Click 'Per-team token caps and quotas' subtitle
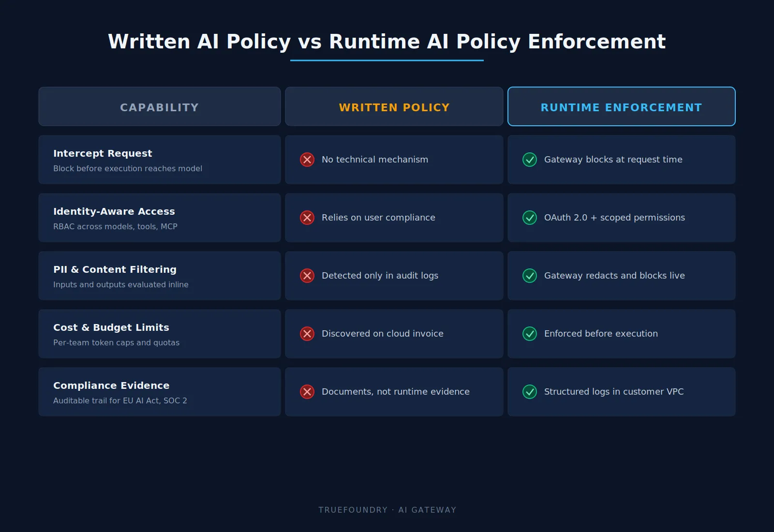 [x=116, y=342]
